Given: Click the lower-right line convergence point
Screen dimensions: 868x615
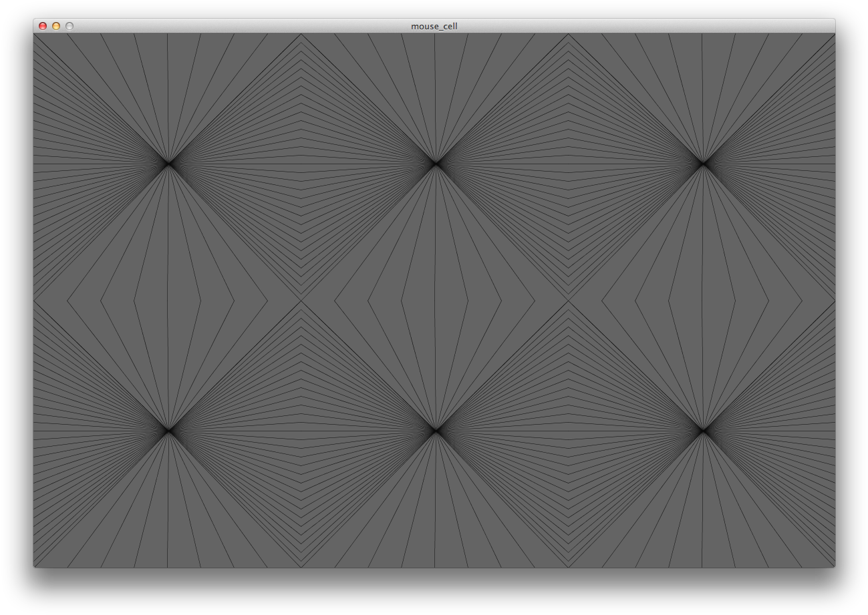Looking at the screenshot, I should [703, 431].
